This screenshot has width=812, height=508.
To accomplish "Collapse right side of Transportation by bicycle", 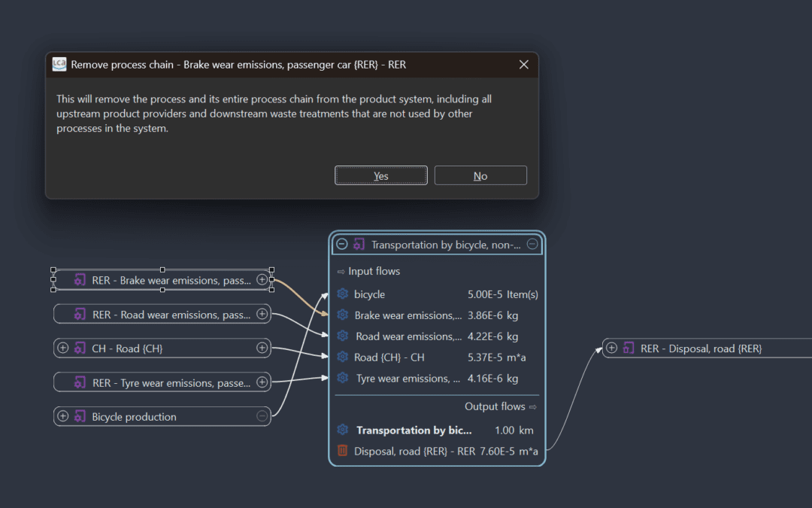I will click(532, 245).
